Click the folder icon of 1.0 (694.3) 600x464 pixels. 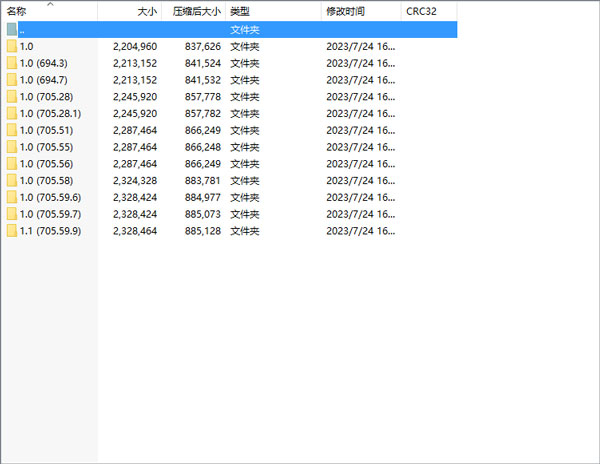click(12, 63)
